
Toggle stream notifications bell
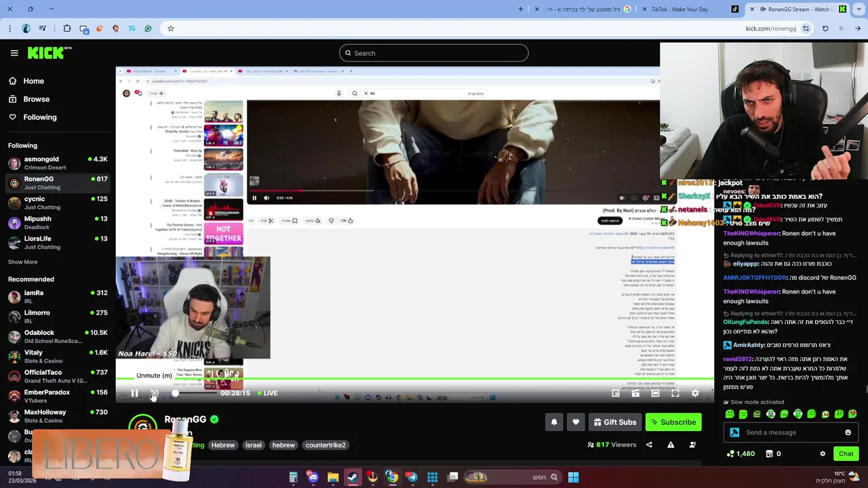[554, 422]
